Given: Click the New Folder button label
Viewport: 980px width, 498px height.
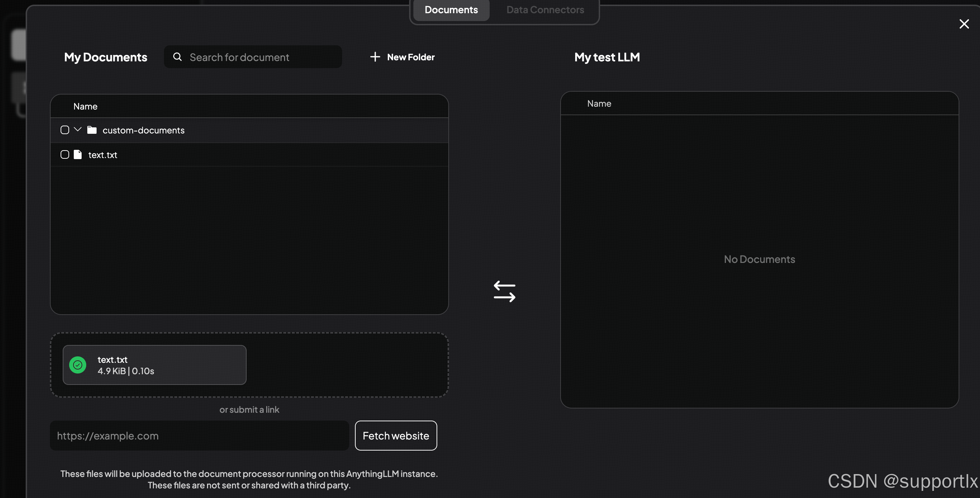Looking at the screenshot, I should [411, 57].
